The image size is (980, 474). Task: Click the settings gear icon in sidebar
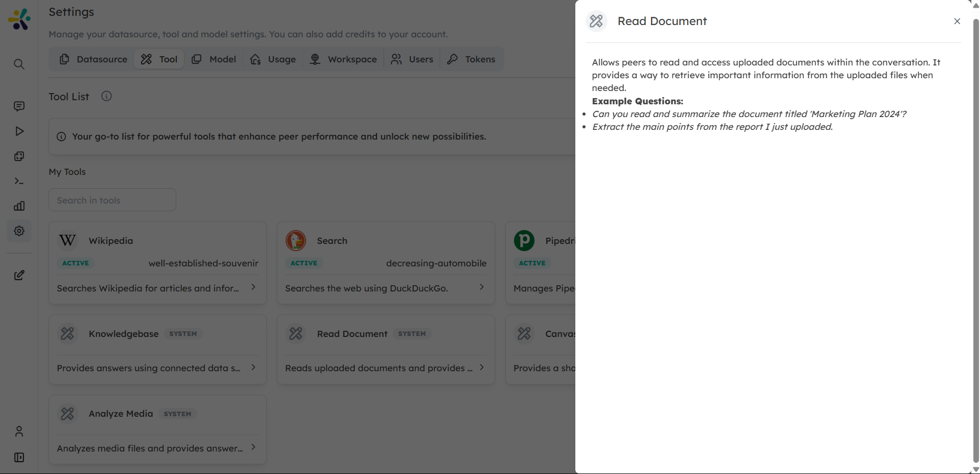[x=19, y=231]
